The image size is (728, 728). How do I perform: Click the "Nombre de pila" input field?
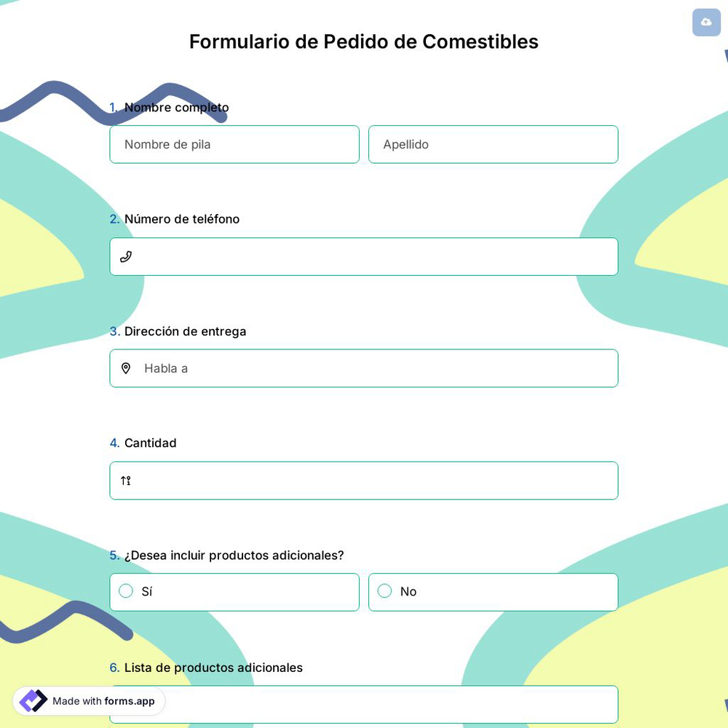[x=234, y=144]
